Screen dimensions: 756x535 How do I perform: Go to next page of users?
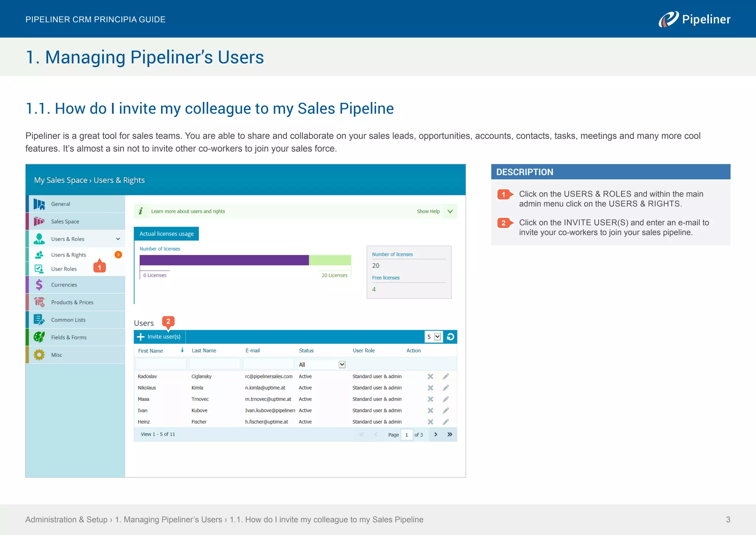(x=436, y=435)
